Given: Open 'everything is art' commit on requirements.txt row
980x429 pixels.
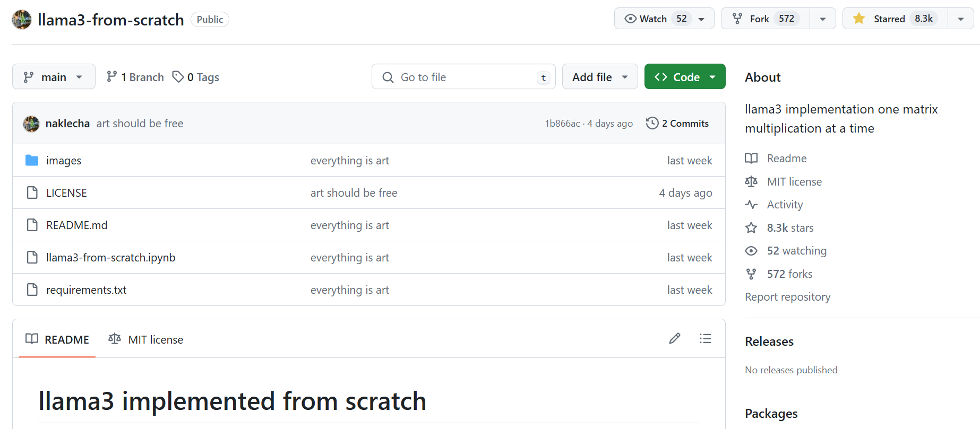Looking at the screenshot, I should point(350,290).
